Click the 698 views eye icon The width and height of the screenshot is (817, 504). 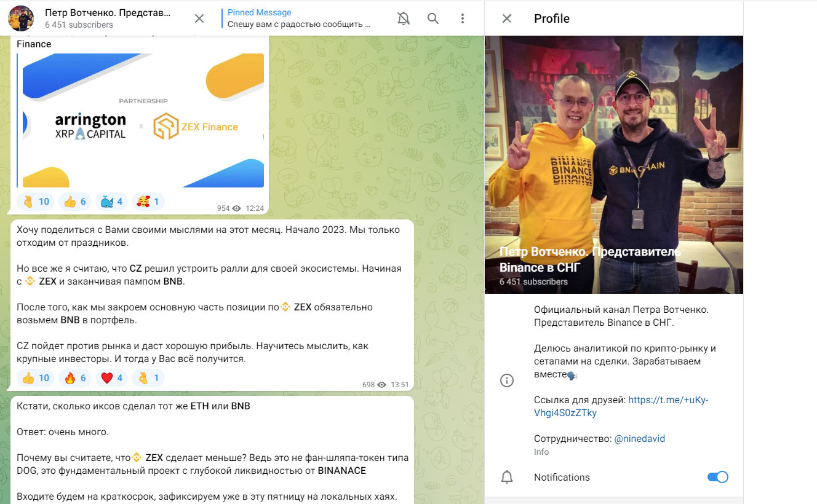pos(381,385)
